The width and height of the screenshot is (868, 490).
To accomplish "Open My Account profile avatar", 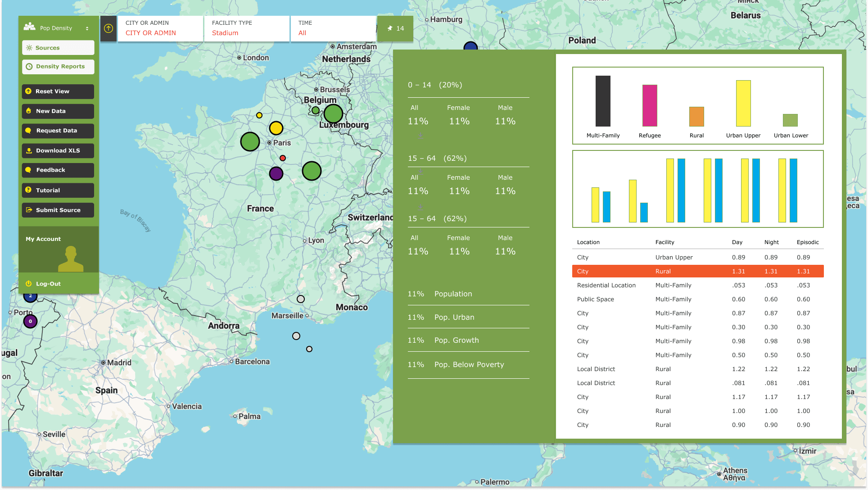I will [71, 258].
